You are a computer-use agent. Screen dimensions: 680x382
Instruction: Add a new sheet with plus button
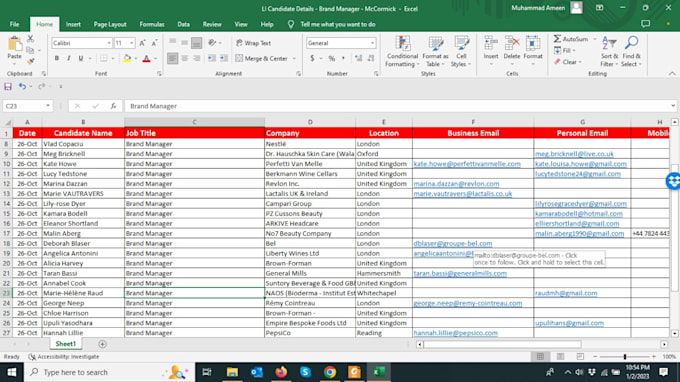click(102, 344)
